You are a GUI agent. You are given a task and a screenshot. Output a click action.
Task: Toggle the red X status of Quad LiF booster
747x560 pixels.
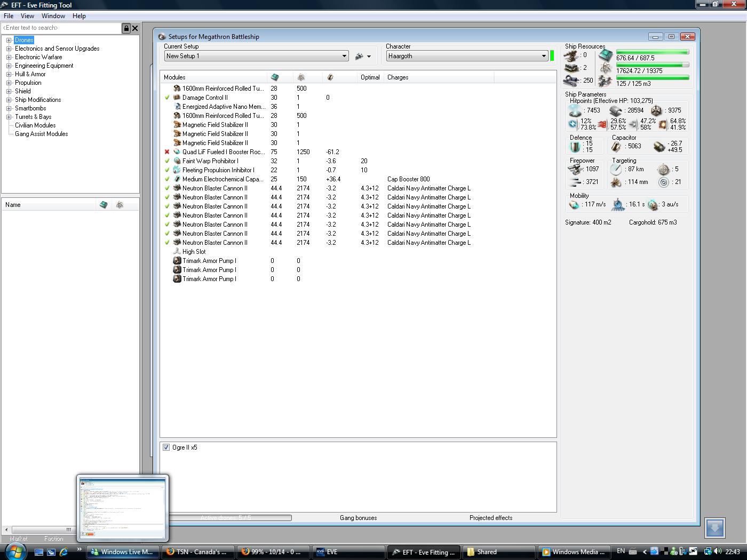pyautogui.click(x=167, y=152)
